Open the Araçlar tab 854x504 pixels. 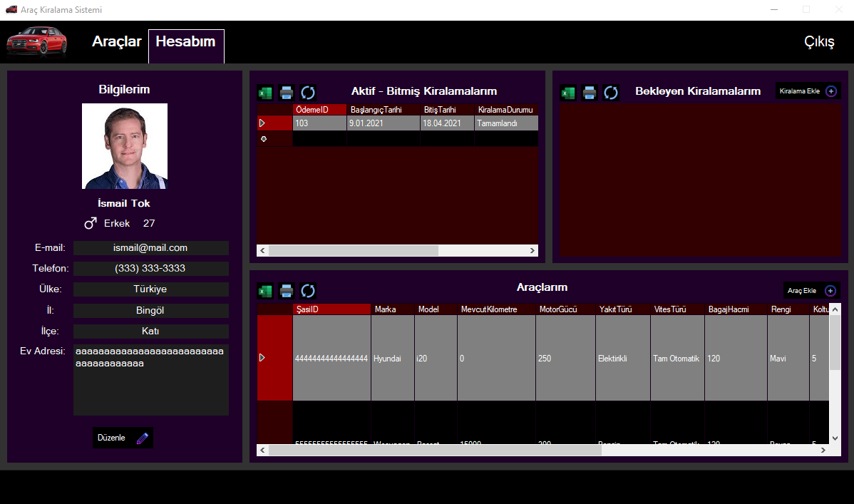click(x=117, y=41)
